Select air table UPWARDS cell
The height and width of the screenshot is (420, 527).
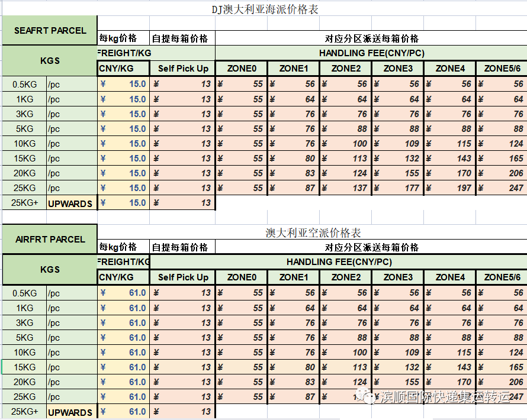(x=72, y=412)
